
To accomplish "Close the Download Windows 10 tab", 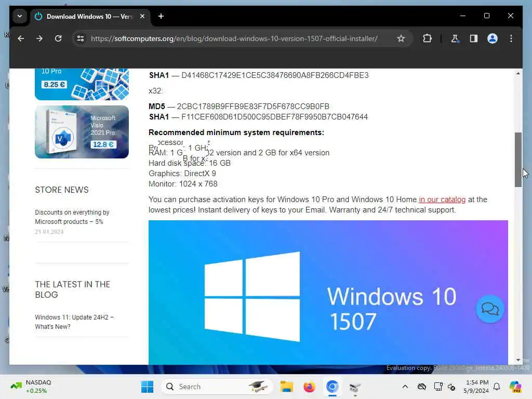I will click(142, 16).
